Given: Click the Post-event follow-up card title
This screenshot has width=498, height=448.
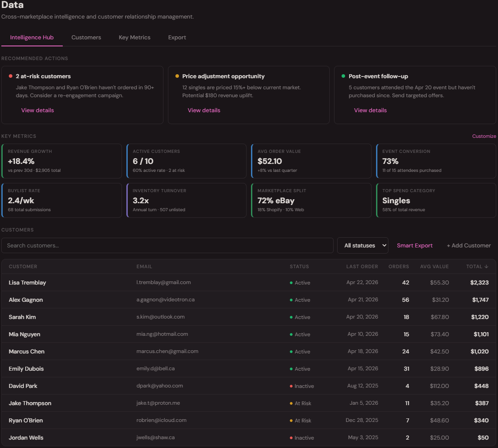Looking at the screenshot, I should tap(378, 76).
